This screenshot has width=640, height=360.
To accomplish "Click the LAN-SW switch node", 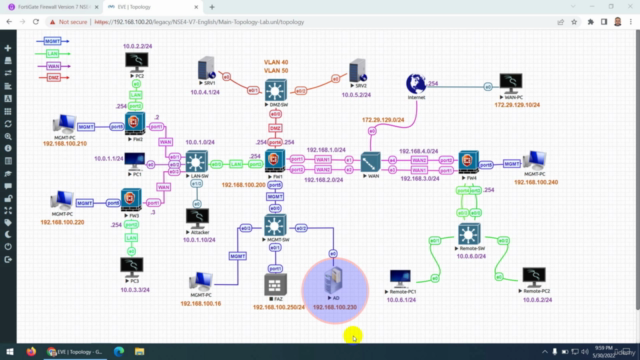I will pyautogui.click(x=196, y=162).
